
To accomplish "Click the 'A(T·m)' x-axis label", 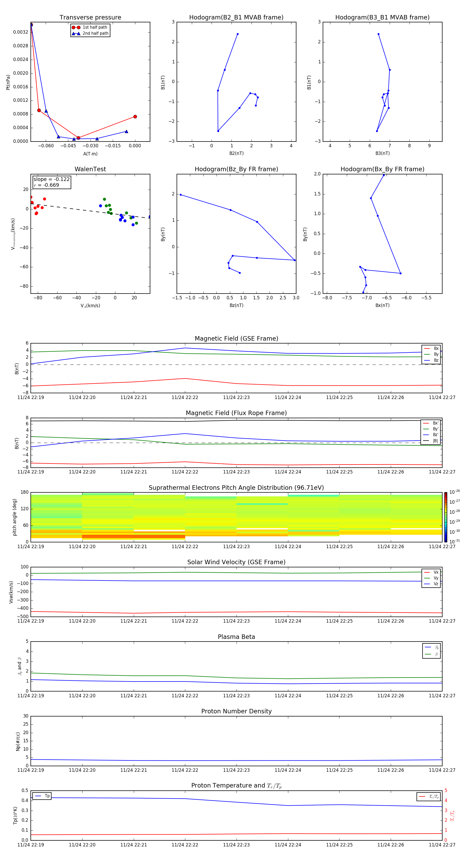I will click(x=90, y=154).
